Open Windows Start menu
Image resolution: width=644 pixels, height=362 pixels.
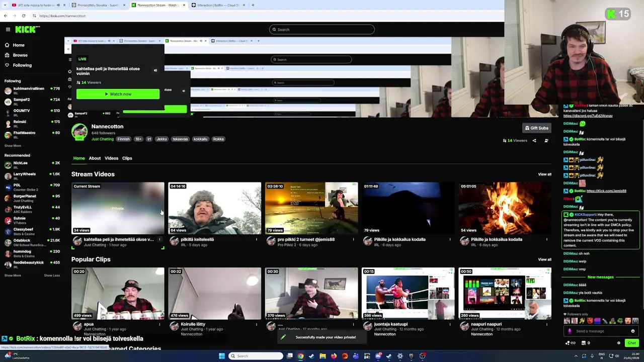221,356
